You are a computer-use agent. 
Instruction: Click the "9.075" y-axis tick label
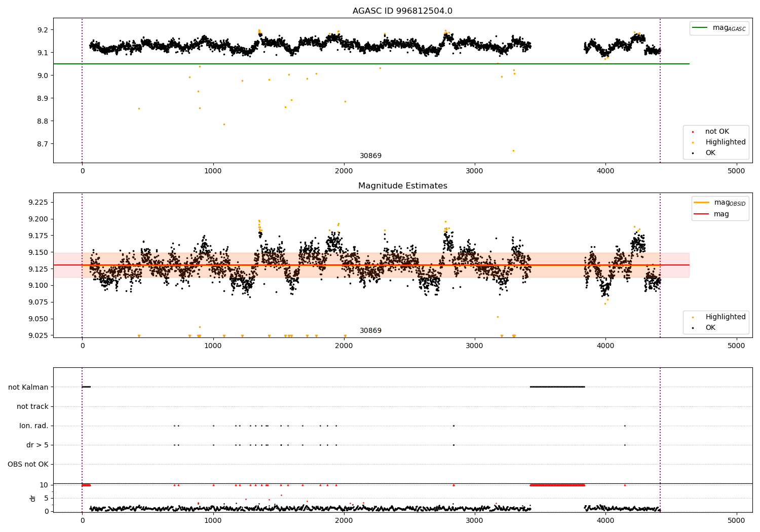tap(39, 302)
